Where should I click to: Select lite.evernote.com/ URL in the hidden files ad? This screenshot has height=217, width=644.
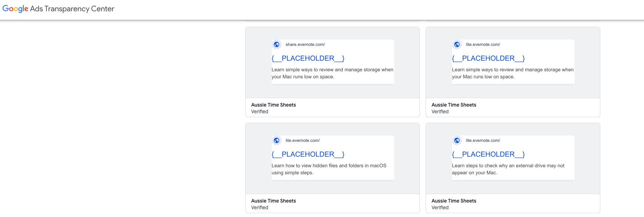(x=303, y=140)
